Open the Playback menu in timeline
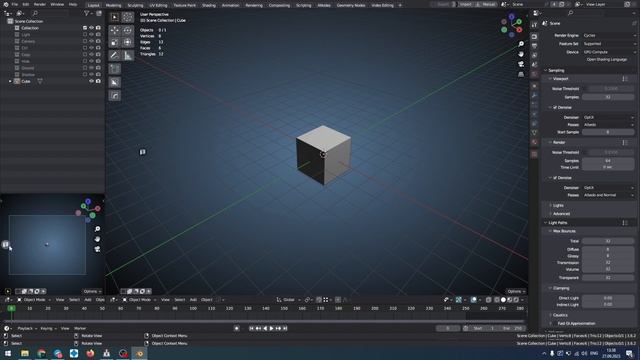This screenshot has height=360, width=640. tap(26, 328)
